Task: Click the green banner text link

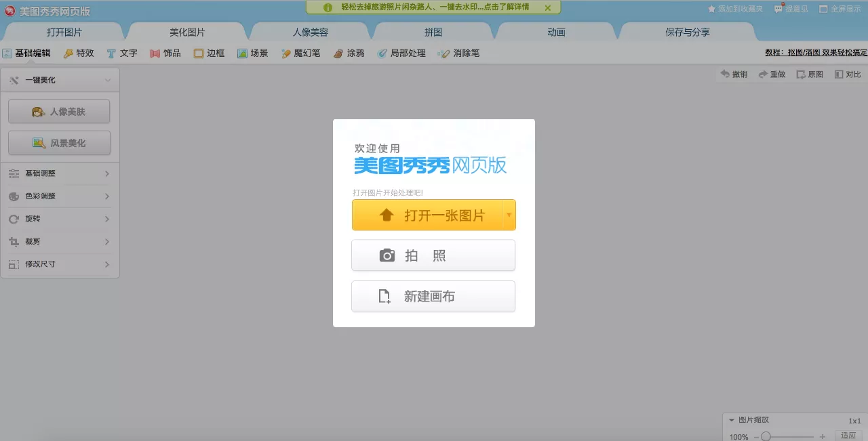Action: (x=435, y=7)
